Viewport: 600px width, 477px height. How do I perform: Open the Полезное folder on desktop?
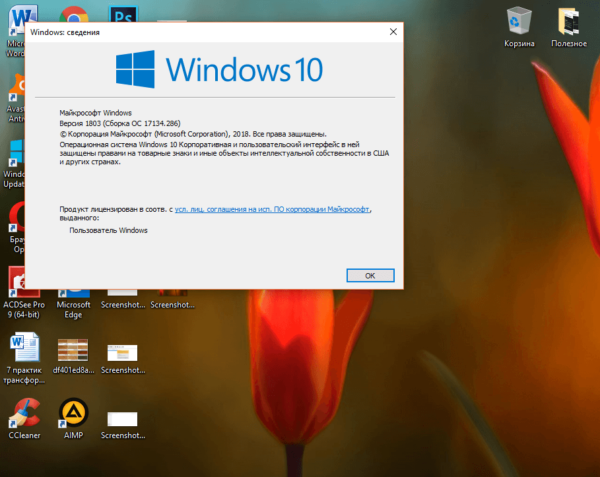[569, 27]
